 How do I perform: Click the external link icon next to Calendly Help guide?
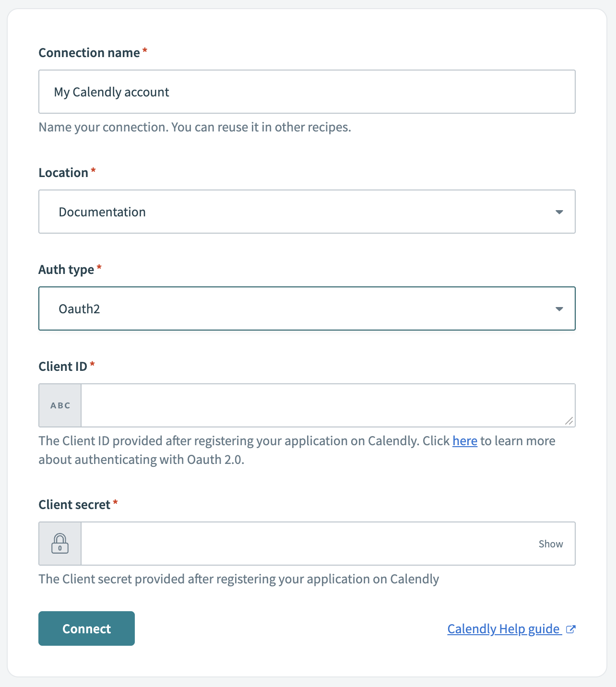(x=570, y=629)
